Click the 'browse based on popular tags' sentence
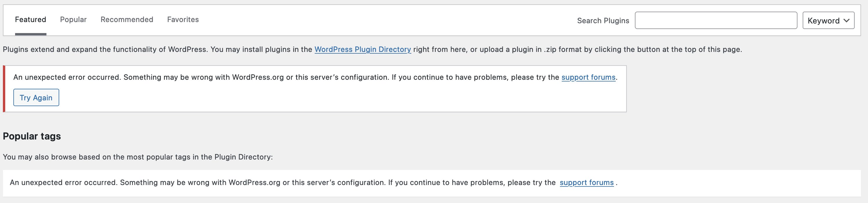This screenshot has width=868, height=203. 138,157
